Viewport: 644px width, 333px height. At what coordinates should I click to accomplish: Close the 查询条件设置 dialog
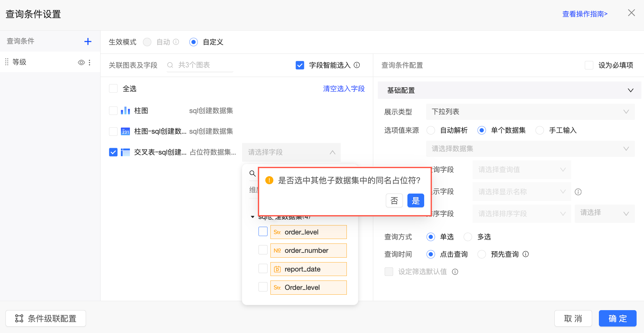click(x=631, y=13)
